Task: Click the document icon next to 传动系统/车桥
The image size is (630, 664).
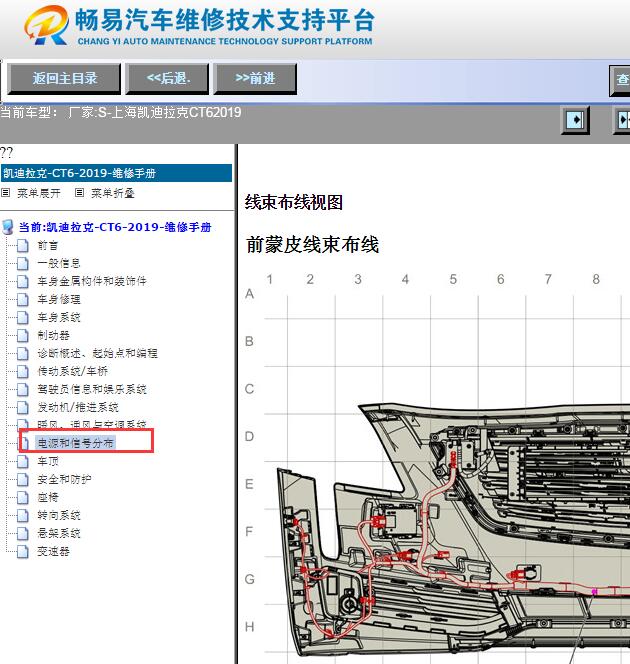Action: (x=22, y=371)
